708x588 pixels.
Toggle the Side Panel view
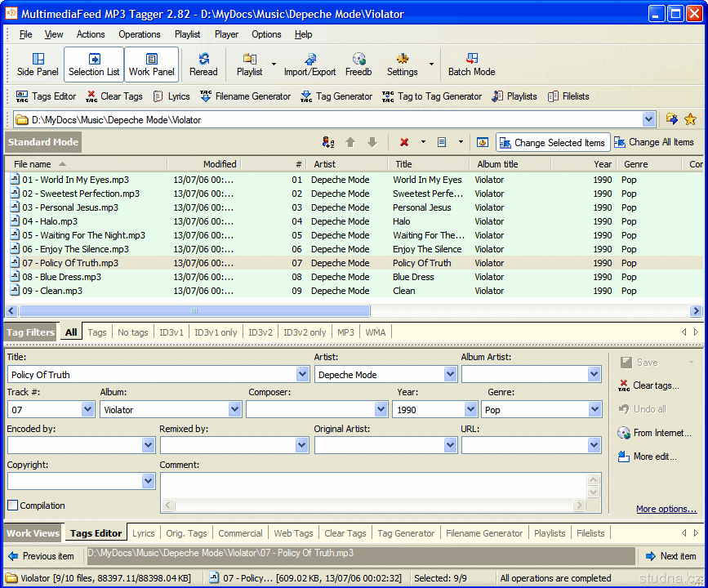38,65
